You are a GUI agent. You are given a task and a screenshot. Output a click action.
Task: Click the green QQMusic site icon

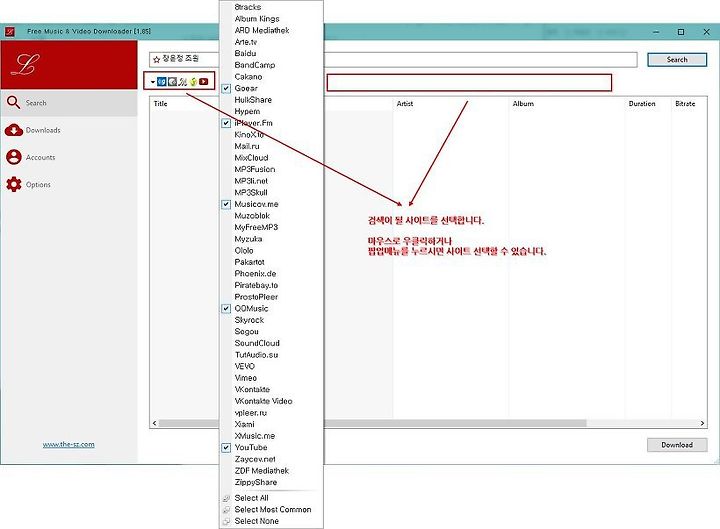(x=193, y=82)
